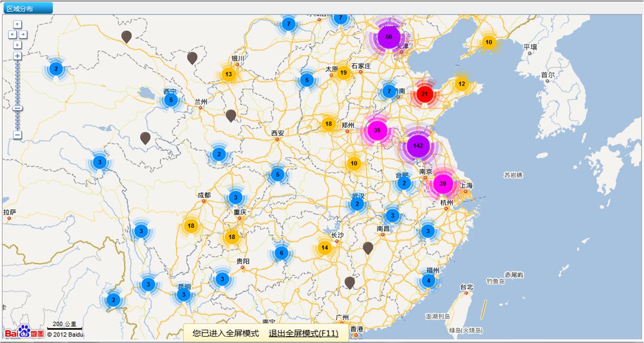
Task: Click the blue 6 cluster near 贵阳
Action: point(281,253)
